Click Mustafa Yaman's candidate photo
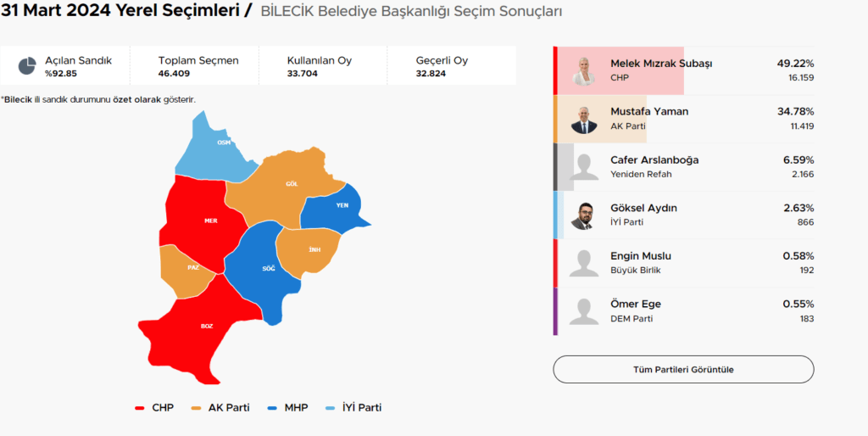868x436 pixels. pyautogui.click(x=583, y=120)
